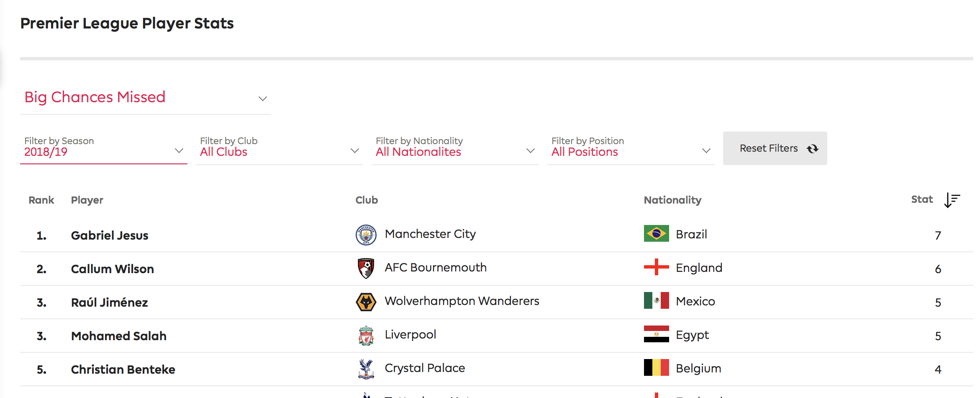980x398 pixels.
Task: Click the Manchester City club crest
Action: coord(366,235)
